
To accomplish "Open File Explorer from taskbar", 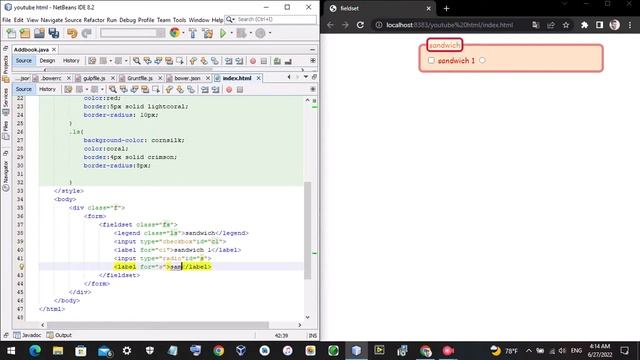I will tap(58, 351).
